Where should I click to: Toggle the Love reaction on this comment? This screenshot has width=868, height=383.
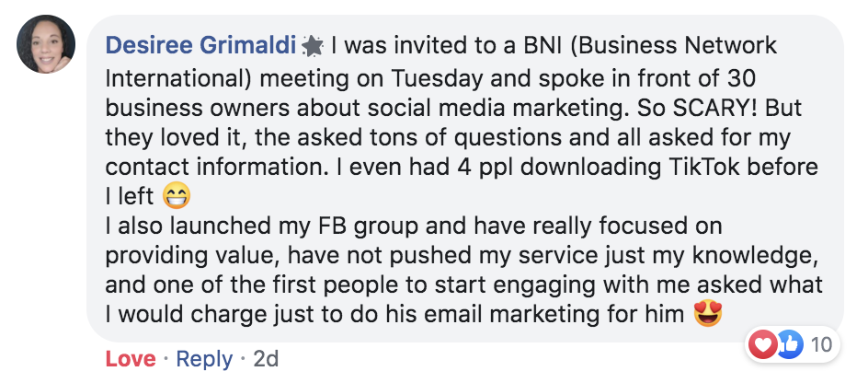click(131, 359)
